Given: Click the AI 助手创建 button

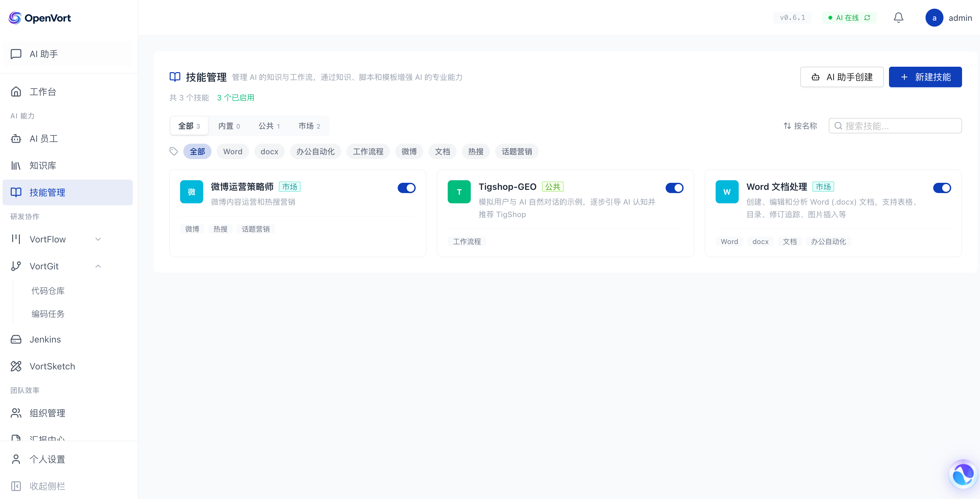Looking at the screenshot, I should click(842, 77).
